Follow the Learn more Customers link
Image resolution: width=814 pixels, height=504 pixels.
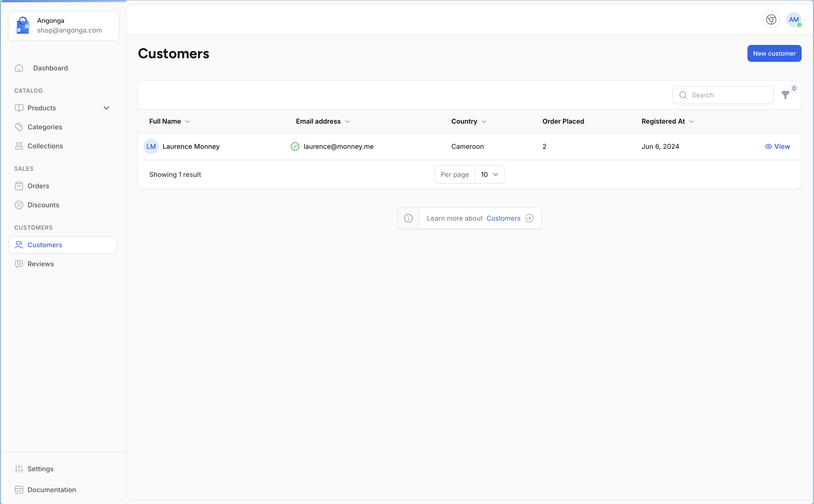[503, 218]
